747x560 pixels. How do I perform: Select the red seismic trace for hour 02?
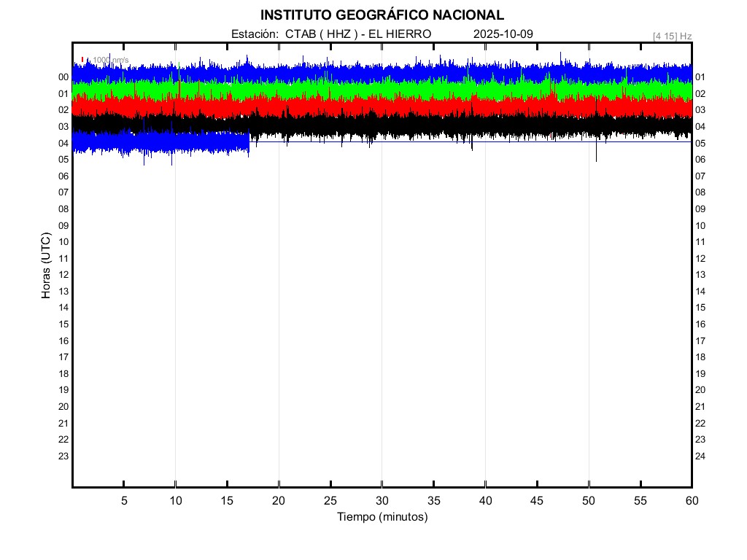point(365,107)
